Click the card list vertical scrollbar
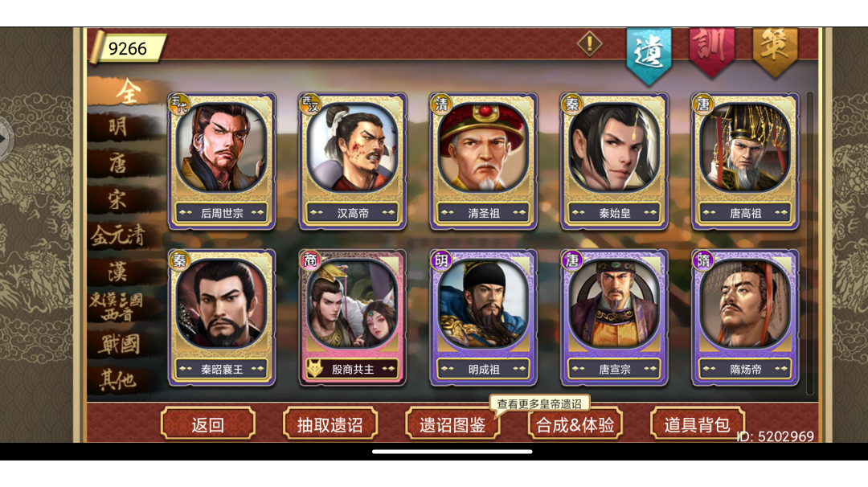868x487 pixels. 809,243
